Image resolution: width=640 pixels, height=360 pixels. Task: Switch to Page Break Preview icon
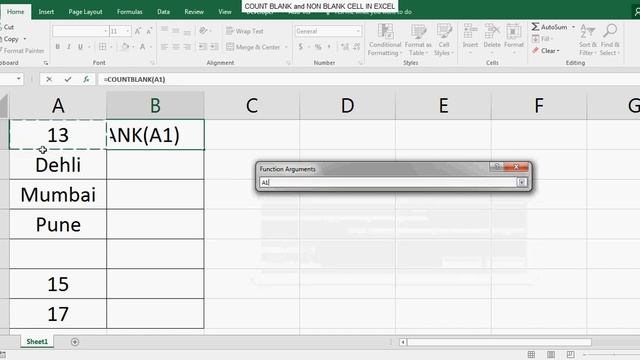pyautogui.click(x=570, y=354)
